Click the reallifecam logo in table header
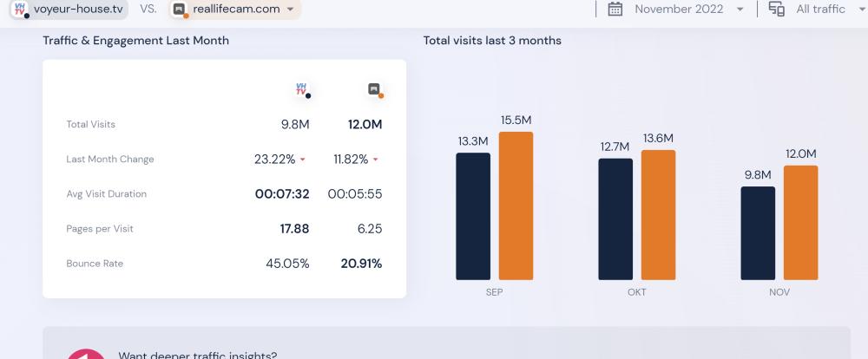868x359 pixels. [374, 89]
